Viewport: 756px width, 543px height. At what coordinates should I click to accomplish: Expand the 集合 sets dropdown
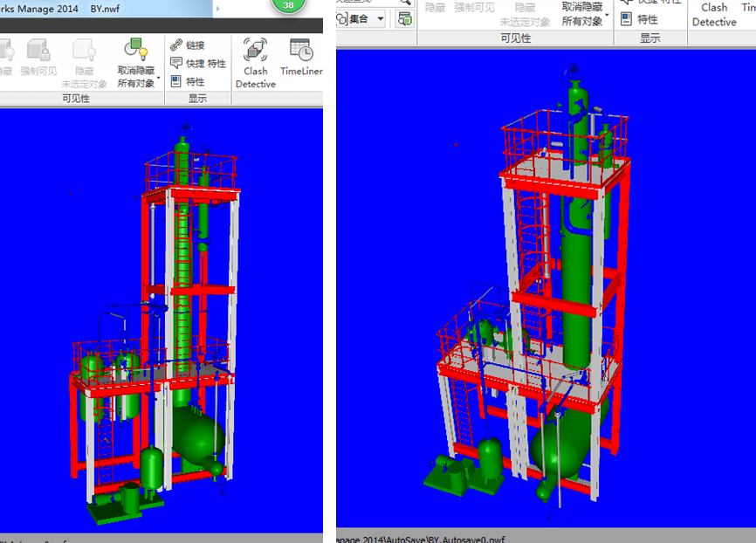click(381, 18)
